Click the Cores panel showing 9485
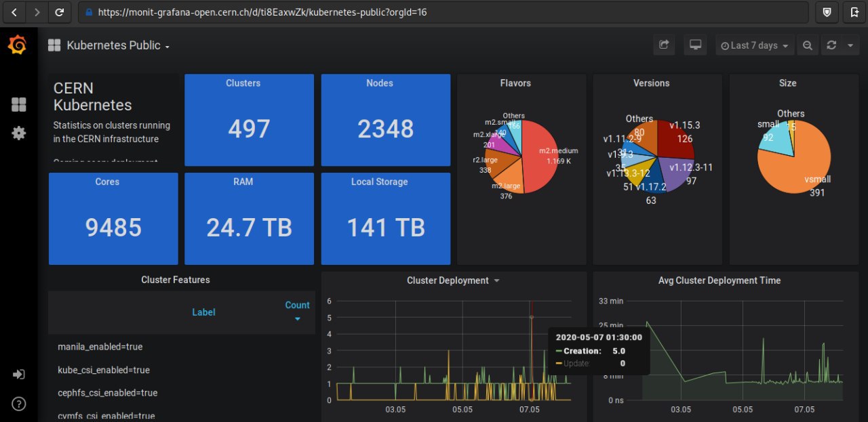The height and width of the screenshot is (422, 868). [113, 218]
